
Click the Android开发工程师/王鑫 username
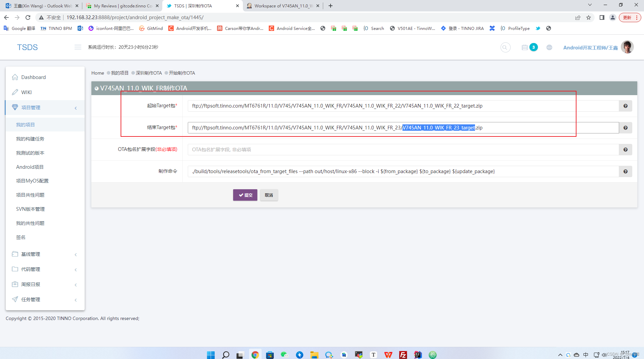pos(590,48)
